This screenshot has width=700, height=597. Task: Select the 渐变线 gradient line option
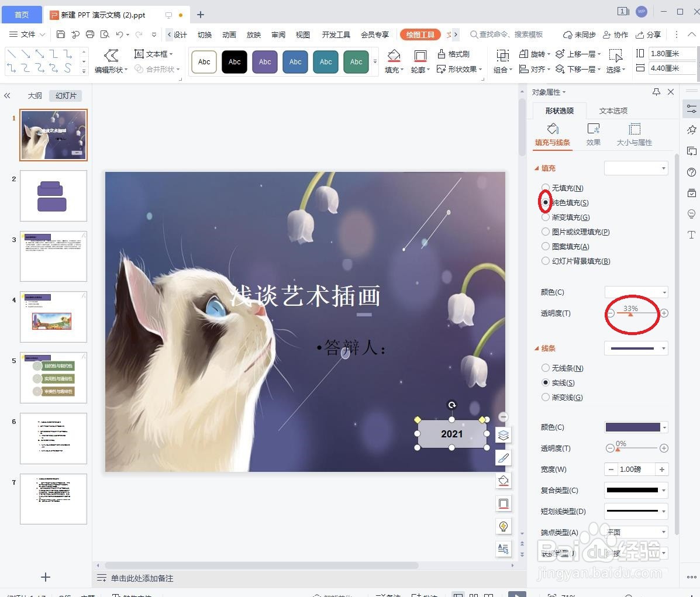tap(562, 398)
